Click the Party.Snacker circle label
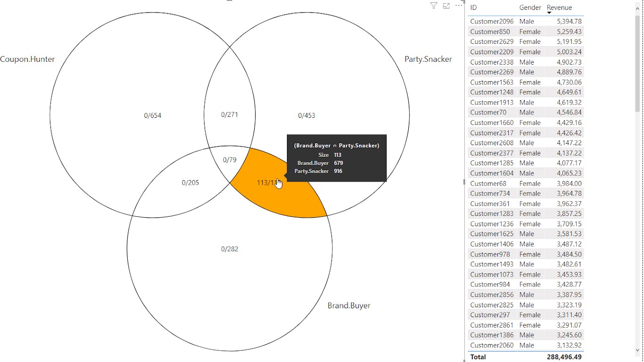The height and width of the screenshot is (362, 644). click(428, 59)
